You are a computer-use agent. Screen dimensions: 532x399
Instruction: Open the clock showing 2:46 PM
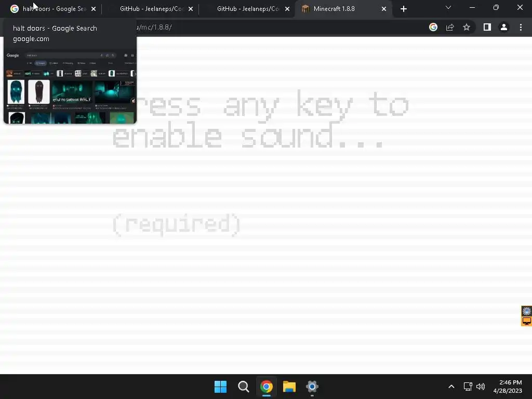click(x=508, y=387)
